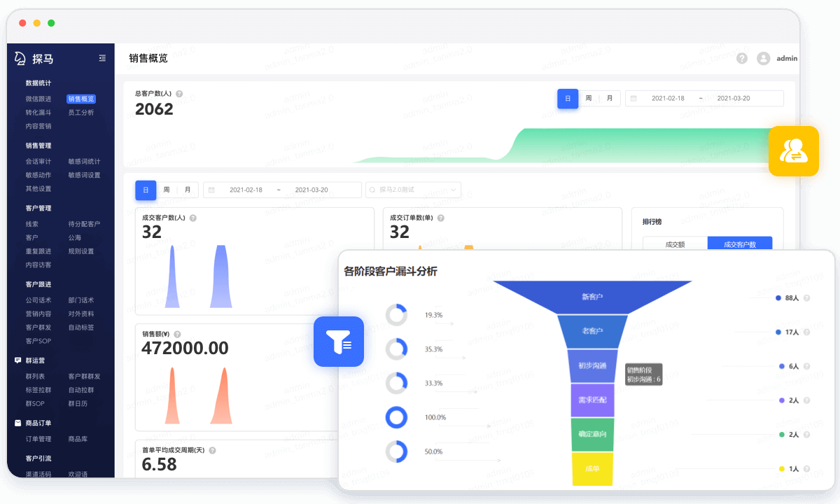
Task: Click the search icon in the 探马2.0测试 field
Action: coord(373,190)
